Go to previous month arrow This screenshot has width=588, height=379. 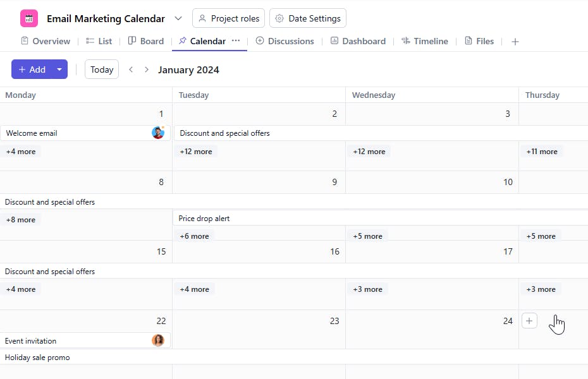(131, 69)
